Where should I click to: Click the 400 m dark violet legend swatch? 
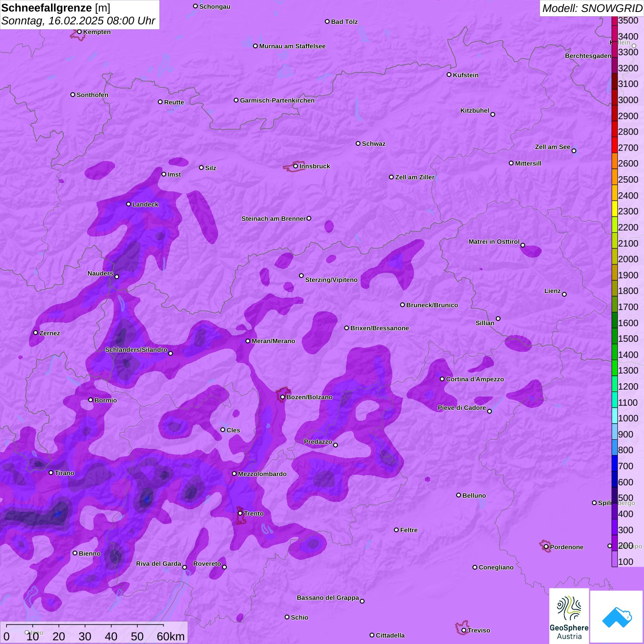[x=615, y=511]
